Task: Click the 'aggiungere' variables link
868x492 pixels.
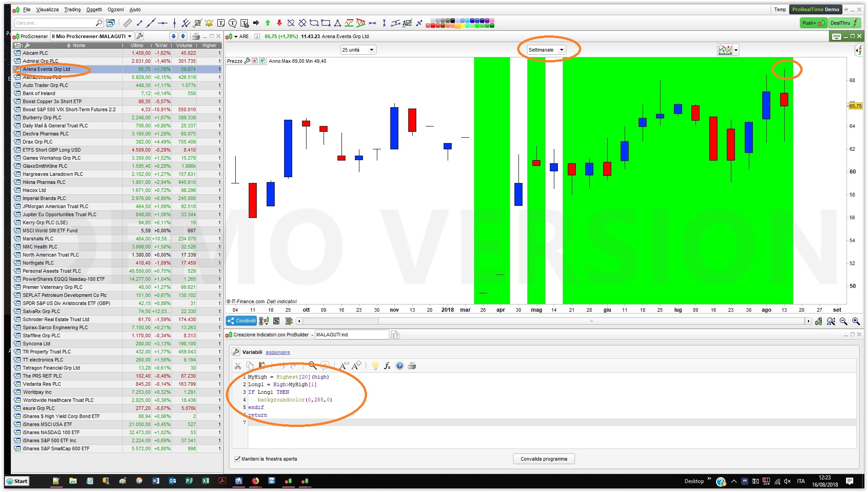Action: [277, 352]
